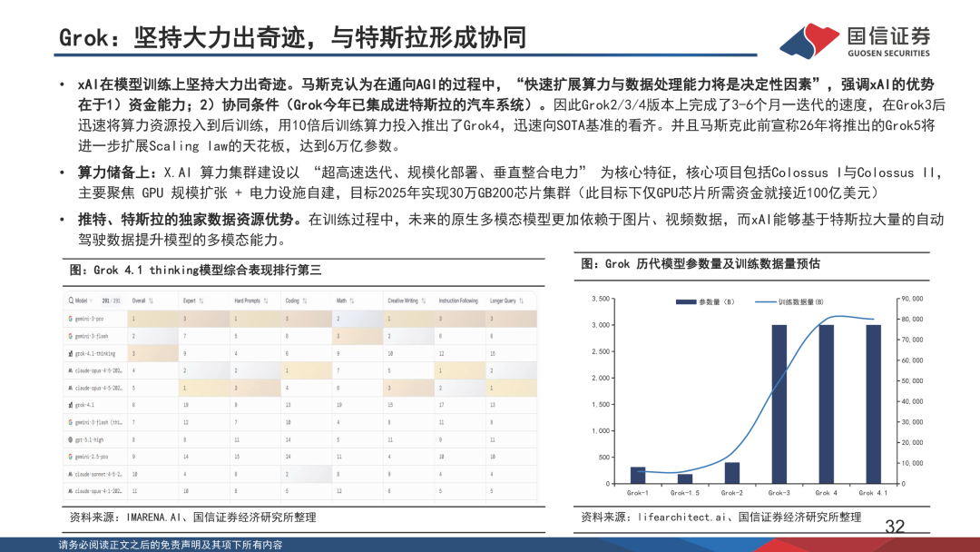Viewport: 980px width, 552px height.
Task: Click the source note mentioning lMARENA.AI
Action: tap(192, 517)
